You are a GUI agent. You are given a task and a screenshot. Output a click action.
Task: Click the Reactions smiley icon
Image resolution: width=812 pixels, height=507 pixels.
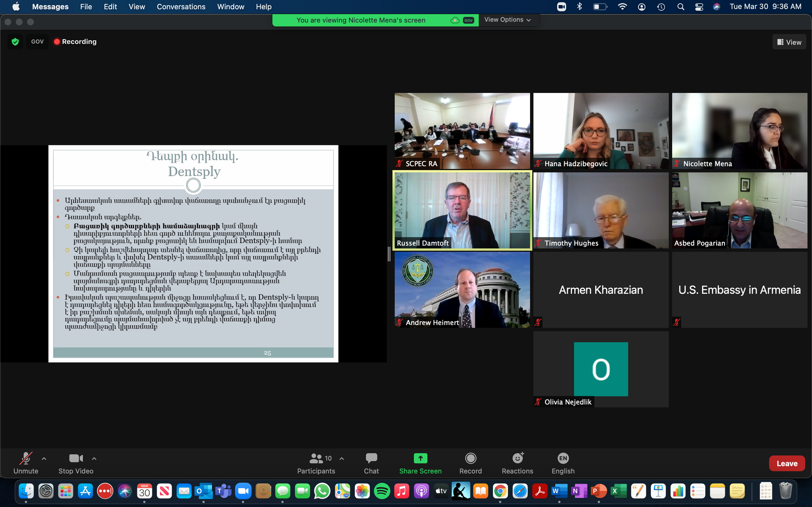517,458
